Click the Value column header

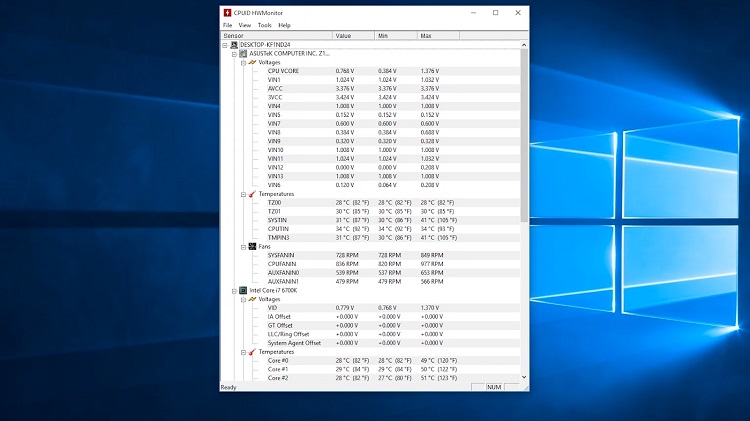click(x=353, y=36)
